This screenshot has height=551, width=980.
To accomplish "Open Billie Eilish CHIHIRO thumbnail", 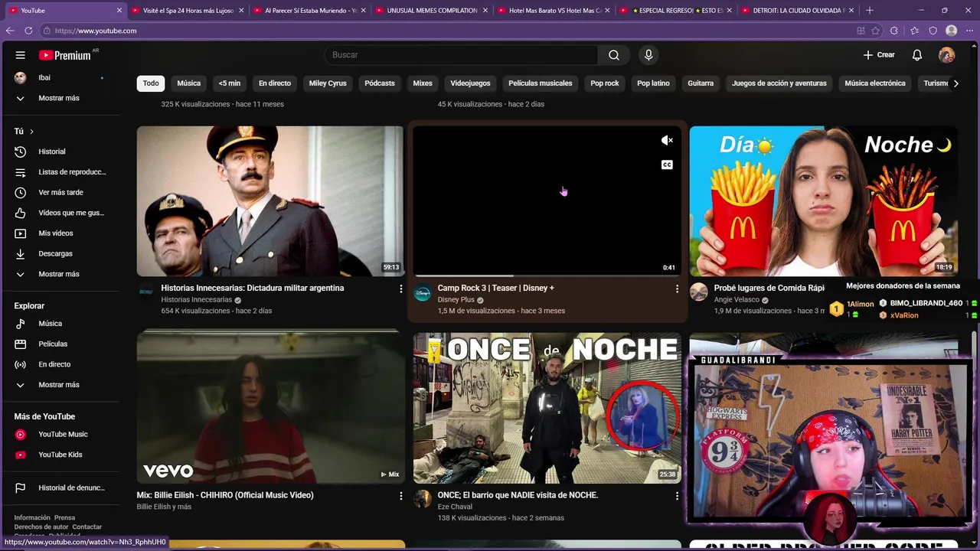I will pos(270,408).
